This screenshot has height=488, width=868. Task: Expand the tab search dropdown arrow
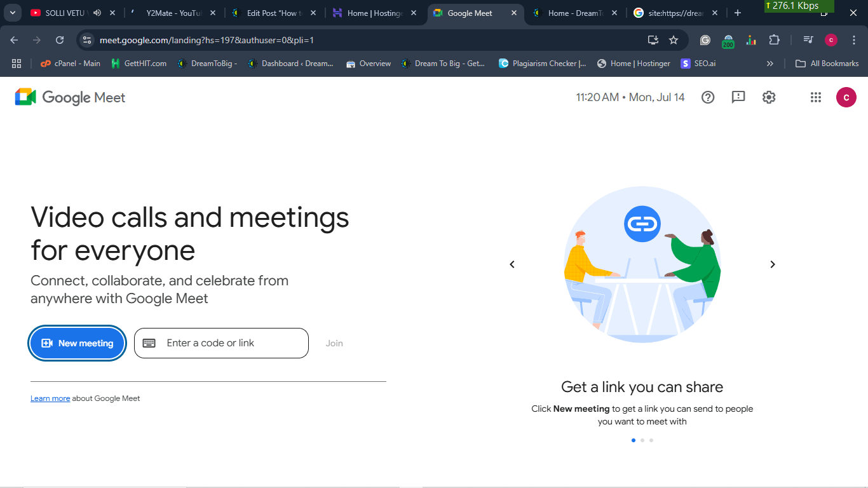coord(12,13)
